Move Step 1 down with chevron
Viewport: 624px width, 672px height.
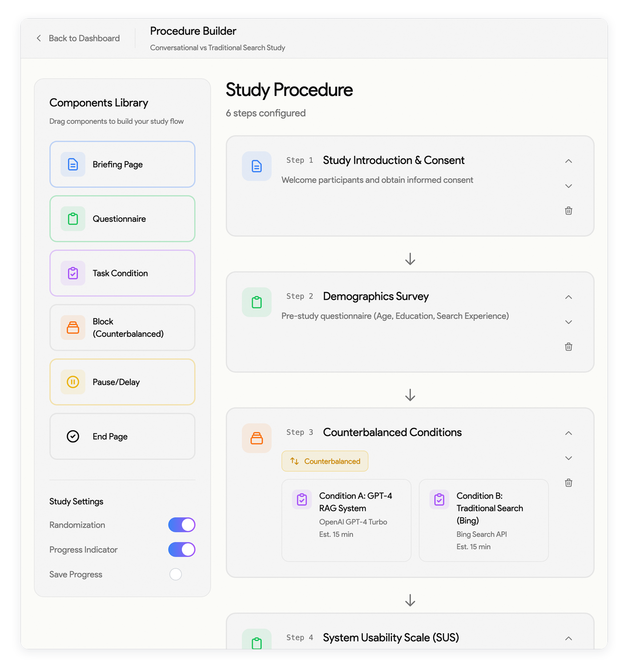568,186
